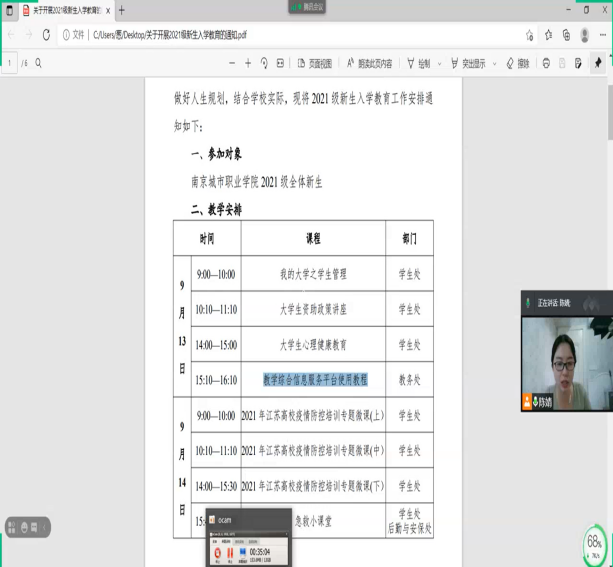The image size is (613, 567).
Task: Select the 擦除 erase tool
Action: click(518, 63)
